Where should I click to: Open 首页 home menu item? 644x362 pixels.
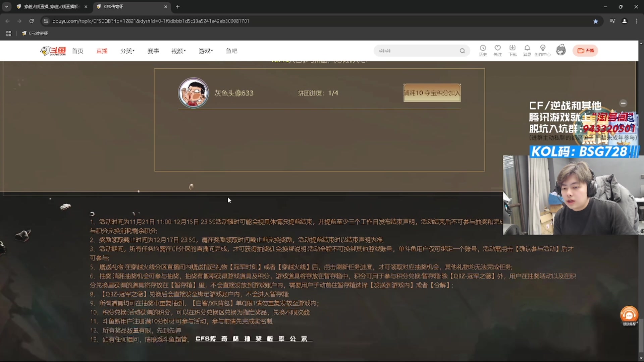(x=77, y=51)
